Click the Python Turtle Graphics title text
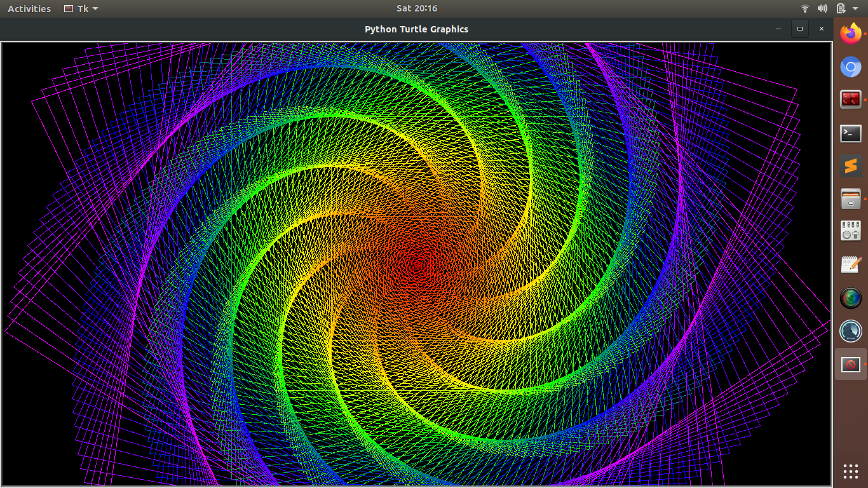This screenshot has width=868, height=488. pos(416,29)
